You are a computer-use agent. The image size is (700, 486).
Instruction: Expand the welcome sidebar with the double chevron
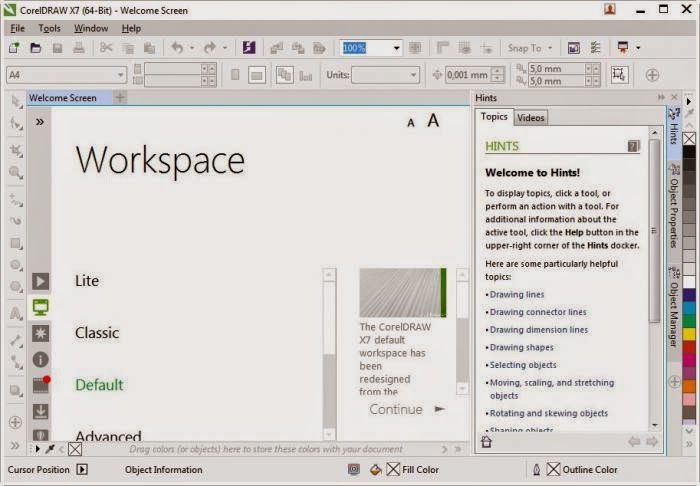pos(40,122)
